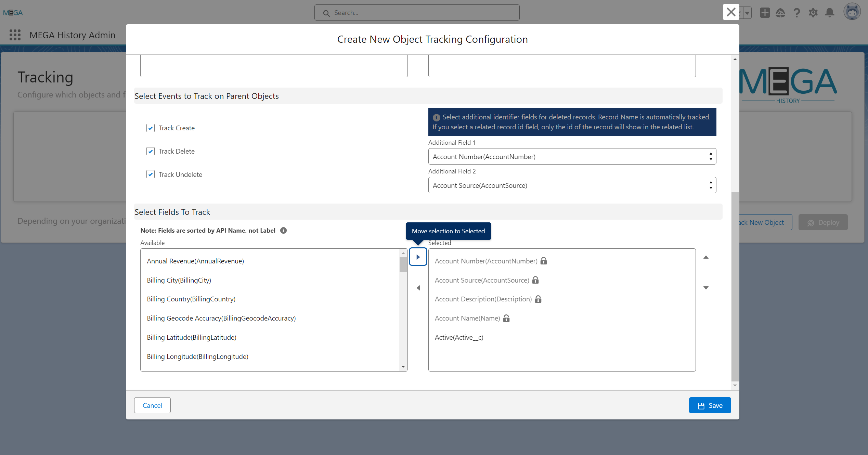The width and height of the screenshot is (868, 455).
Task: Open the notifications bell
Action: (x=829, y=13)
